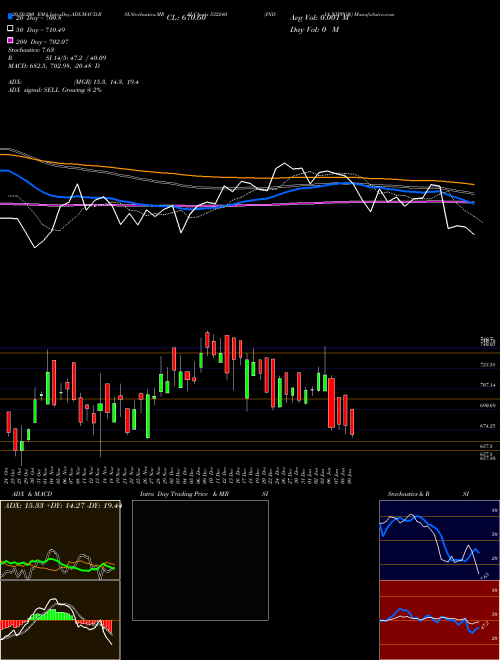
Task: Click the 'SI 14/3: 47.2 / 40.69' RSI reading
Action: pos(76,58)
